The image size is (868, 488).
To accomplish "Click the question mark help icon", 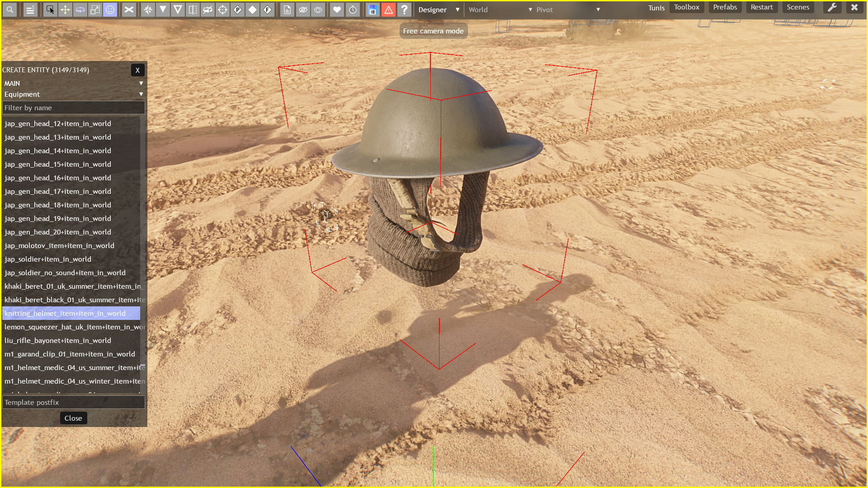I will tap(404, 9).
